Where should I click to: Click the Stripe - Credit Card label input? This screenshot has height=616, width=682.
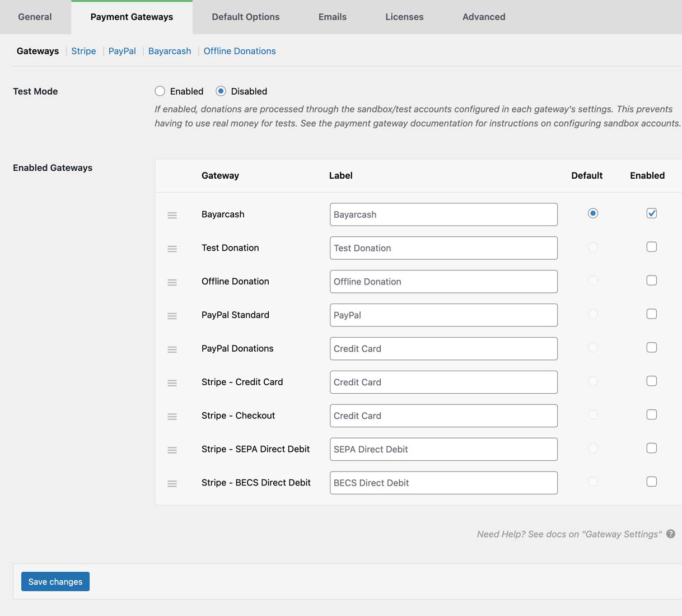pyautogui.click(x=443, y=382)
